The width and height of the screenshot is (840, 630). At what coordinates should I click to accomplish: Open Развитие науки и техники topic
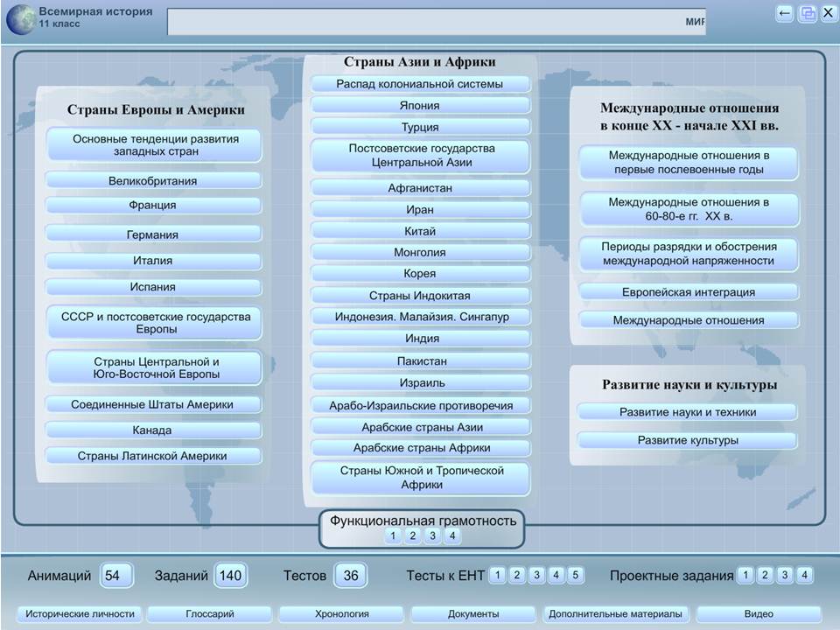[x=688, y=412]
